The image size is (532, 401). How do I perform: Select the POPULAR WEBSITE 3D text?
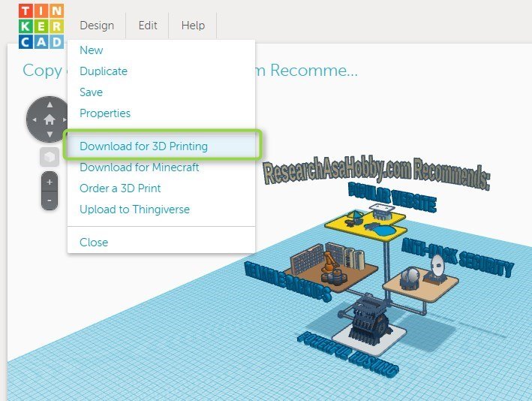[x=392, y=197]
